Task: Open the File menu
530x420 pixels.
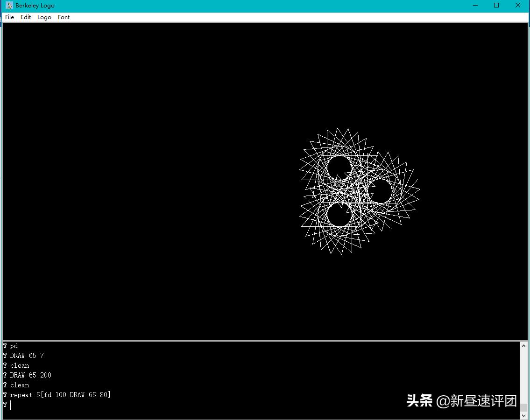Action: pos(9,17)
